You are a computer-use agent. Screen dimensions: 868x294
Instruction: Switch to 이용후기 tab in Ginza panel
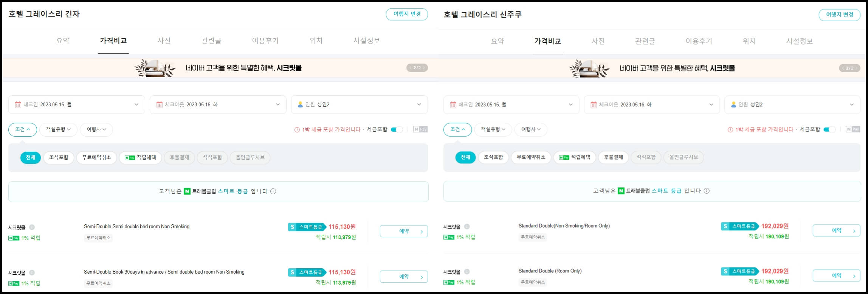tap(265, 41)
